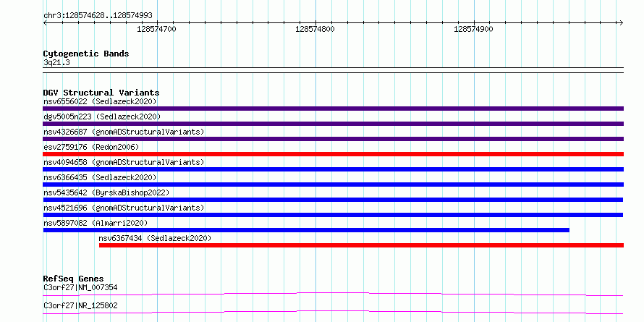Open nsv4326687 (gnomADStructuralVariants) label
This screenshot has height=322, width=644.
point(124,132)
